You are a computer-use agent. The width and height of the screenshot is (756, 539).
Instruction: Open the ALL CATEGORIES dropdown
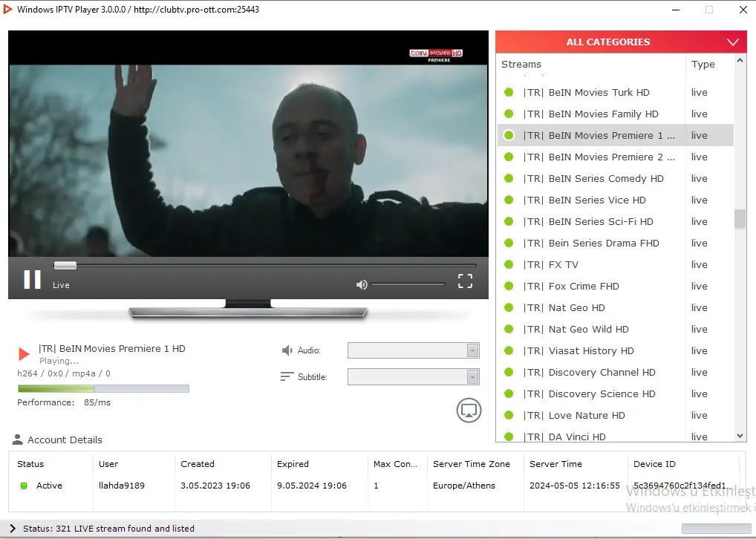tap(621, 42)
